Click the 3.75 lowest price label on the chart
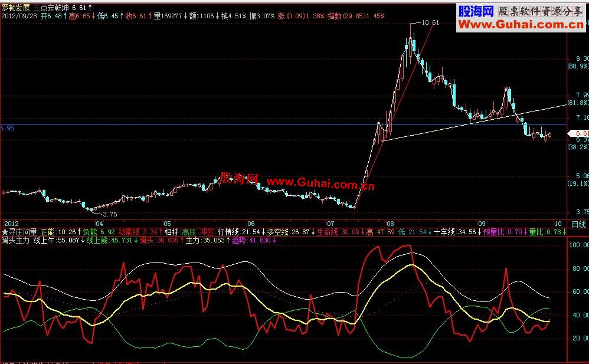The image size is (589, 364). click(x=110, y=215)
